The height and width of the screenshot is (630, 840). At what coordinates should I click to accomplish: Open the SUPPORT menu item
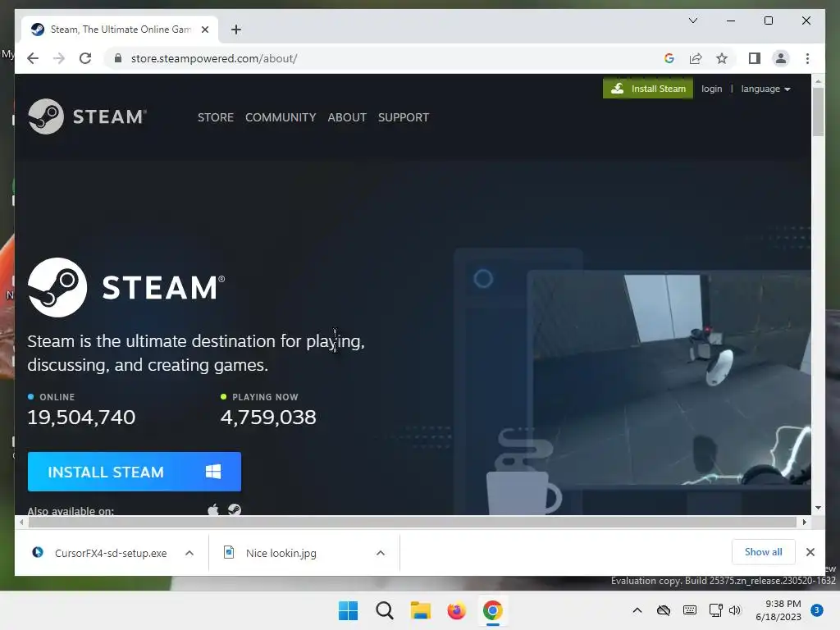pos(404,117)
